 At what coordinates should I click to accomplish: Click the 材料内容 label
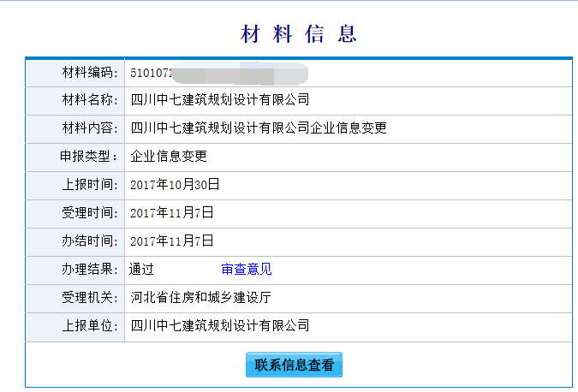pos(90,128)
